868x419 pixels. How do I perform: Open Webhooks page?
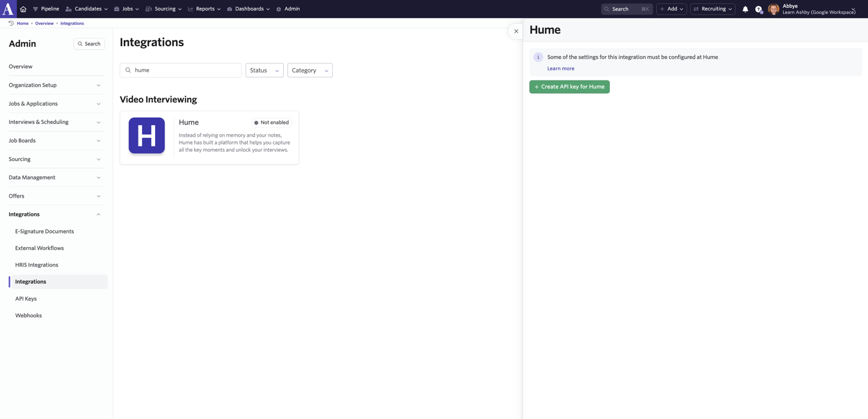coord(29,315)
